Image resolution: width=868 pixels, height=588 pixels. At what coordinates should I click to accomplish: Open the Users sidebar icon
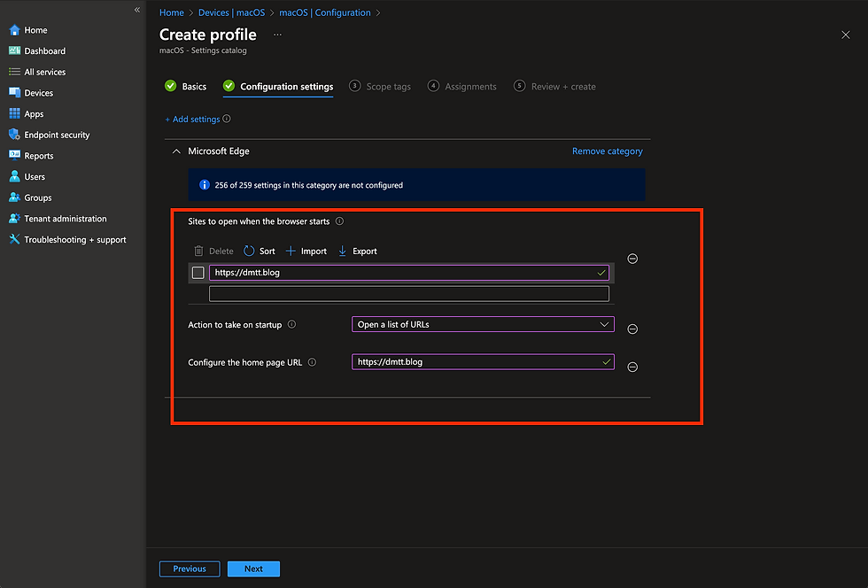tap(14, 176)
